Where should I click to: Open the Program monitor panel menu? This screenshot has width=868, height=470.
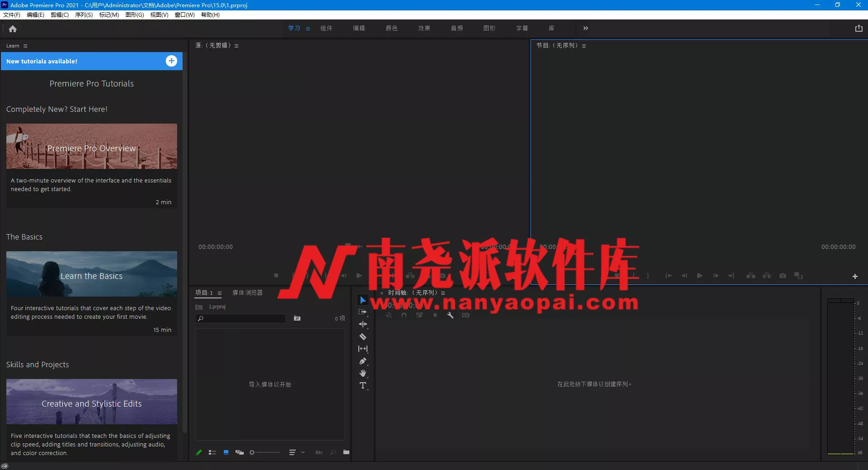(x=584, y=46)
